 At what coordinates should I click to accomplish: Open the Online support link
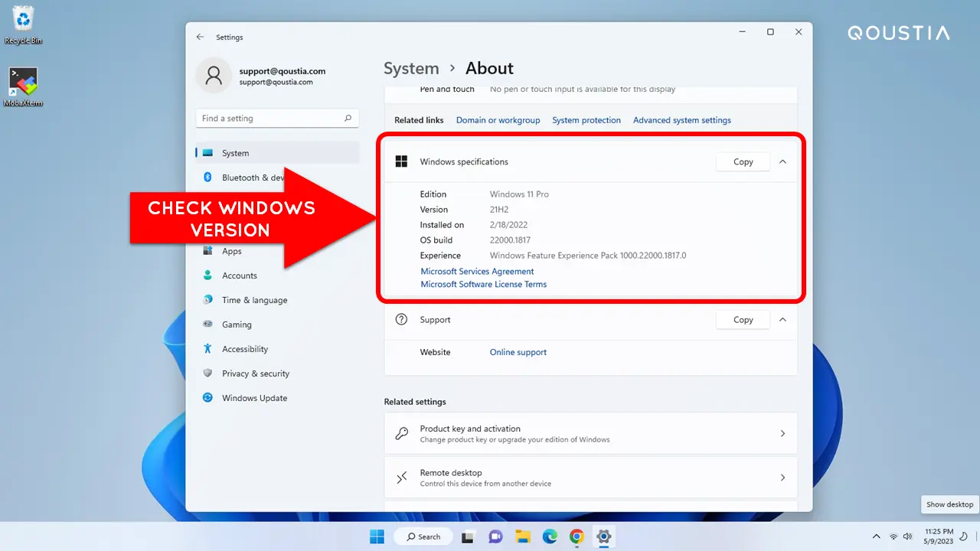[x=518, y=352]
